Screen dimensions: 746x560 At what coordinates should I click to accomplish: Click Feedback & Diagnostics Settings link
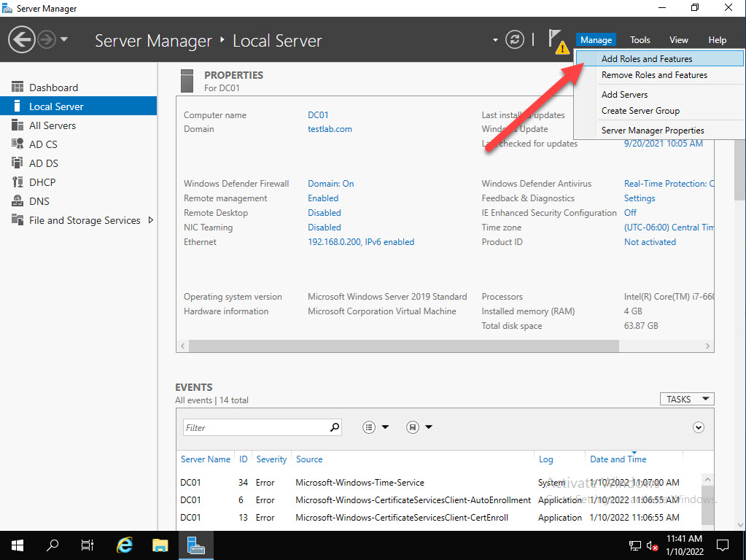(x=640, y=198)
